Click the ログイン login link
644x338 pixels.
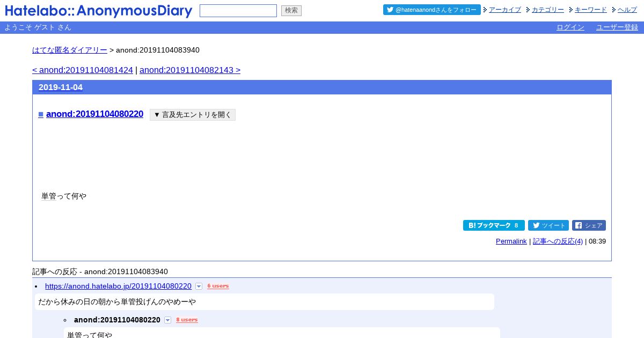click(570, 27)
